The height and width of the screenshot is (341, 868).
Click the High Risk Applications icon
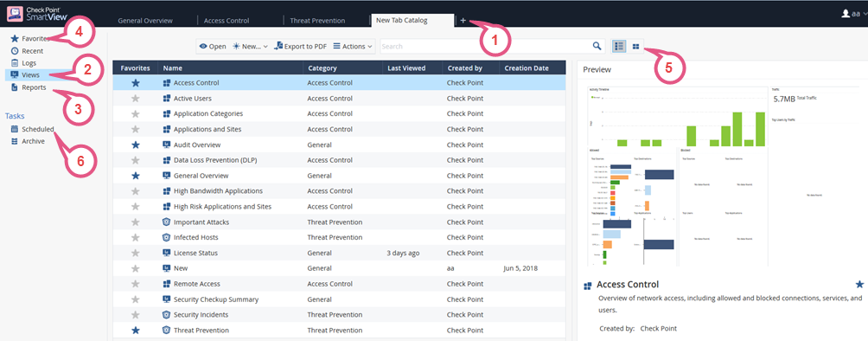(x=167, y=206)
